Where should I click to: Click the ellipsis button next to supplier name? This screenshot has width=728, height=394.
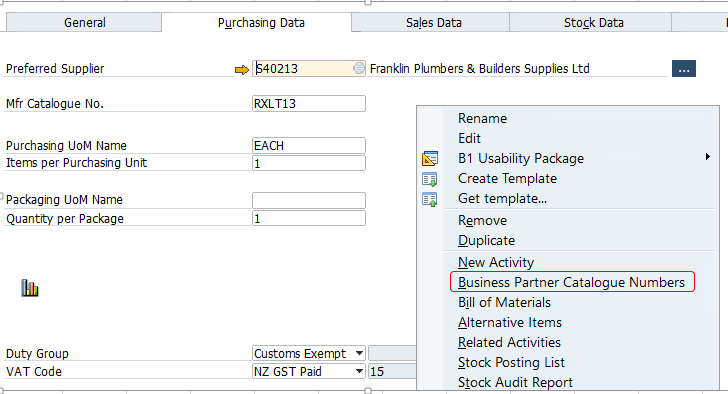click(683, 69)
